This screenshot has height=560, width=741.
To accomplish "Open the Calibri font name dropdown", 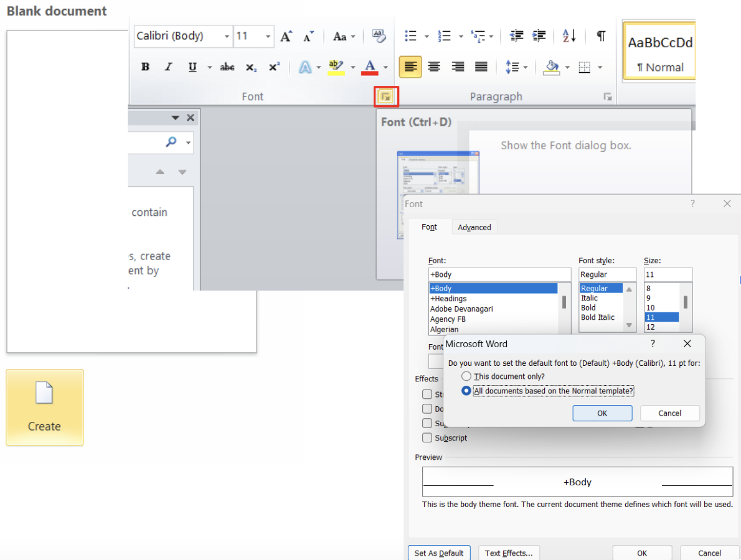I will [227, 36].
